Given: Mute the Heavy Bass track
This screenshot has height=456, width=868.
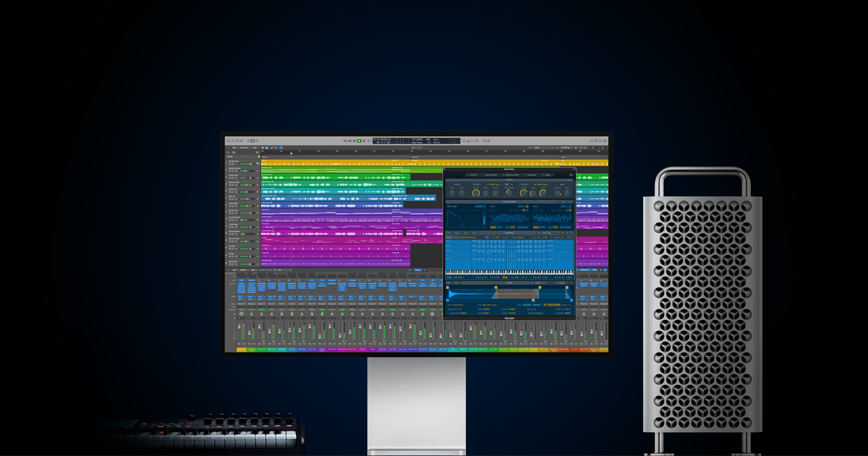Looking at the screenshot, I should 230,204.
